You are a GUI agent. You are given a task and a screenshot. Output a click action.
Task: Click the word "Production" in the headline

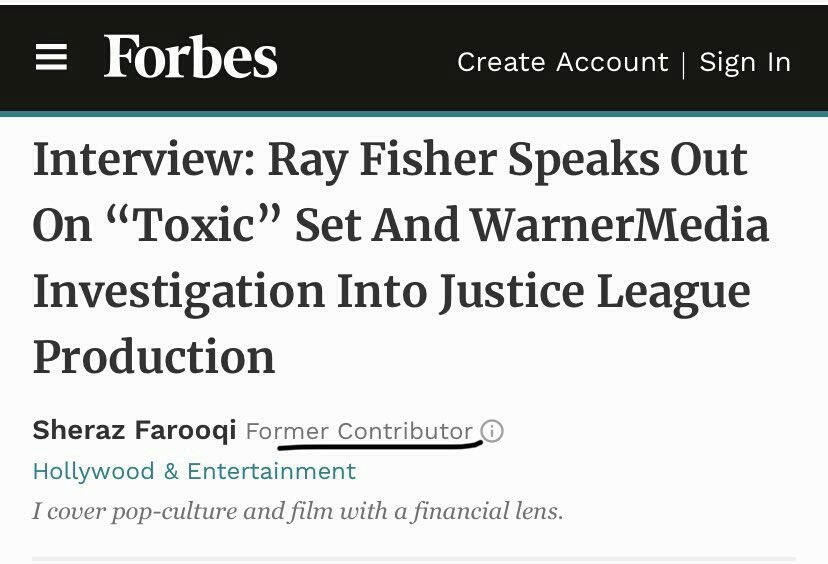coord(153,357)
